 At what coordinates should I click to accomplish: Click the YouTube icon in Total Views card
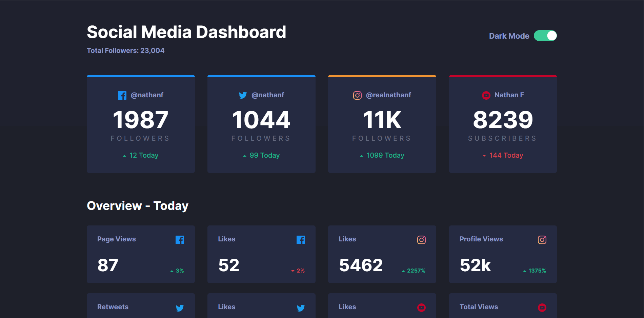click(x=542, y=307)
